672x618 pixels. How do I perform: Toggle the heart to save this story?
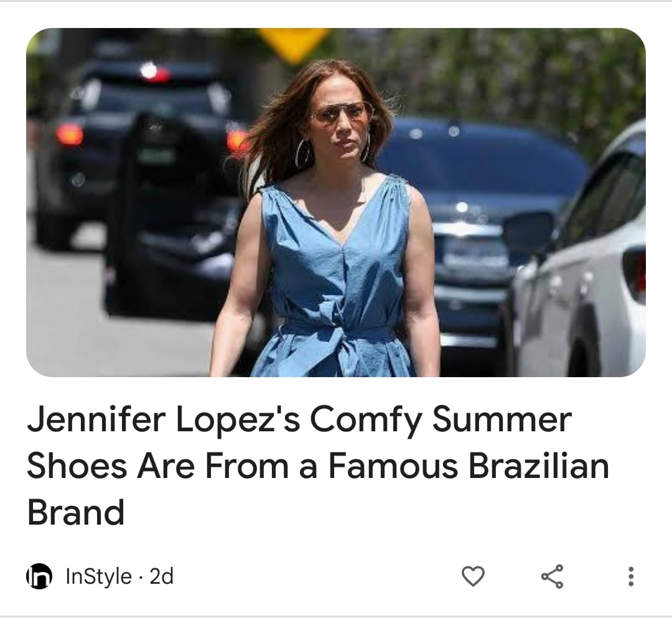click(x=473, y=576)
